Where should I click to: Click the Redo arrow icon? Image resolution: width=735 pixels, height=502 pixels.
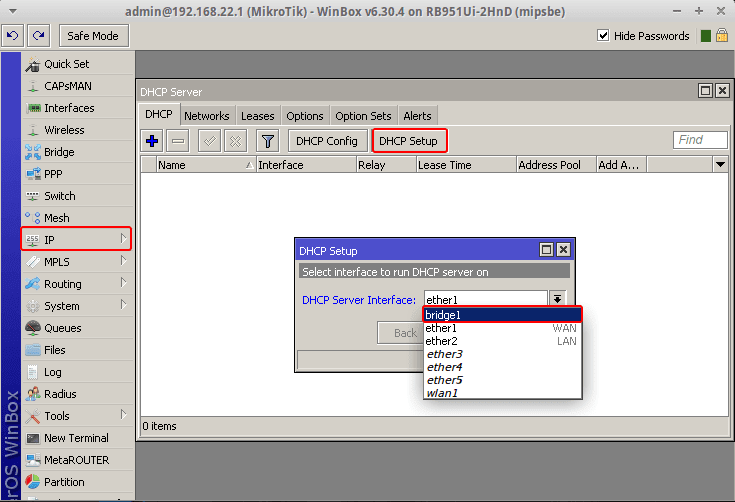(38, 36)
